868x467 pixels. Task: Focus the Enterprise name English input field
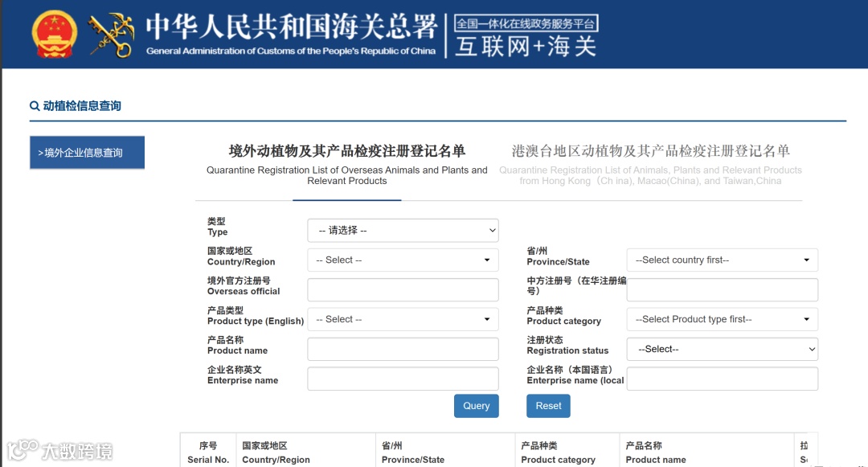coord(403,379)
